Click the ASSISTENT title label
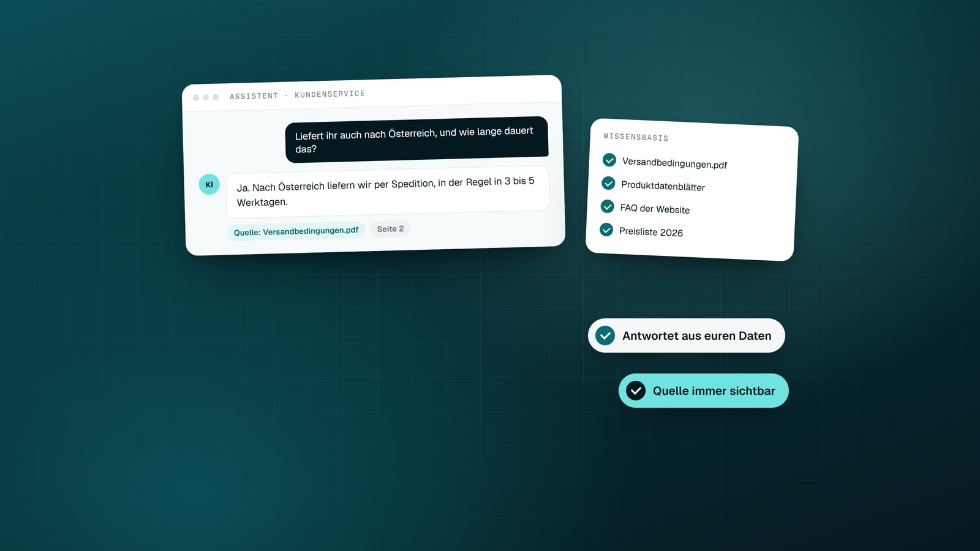This screenshot has width=980, height=551. pyautogui.click(x=254, y=96)
